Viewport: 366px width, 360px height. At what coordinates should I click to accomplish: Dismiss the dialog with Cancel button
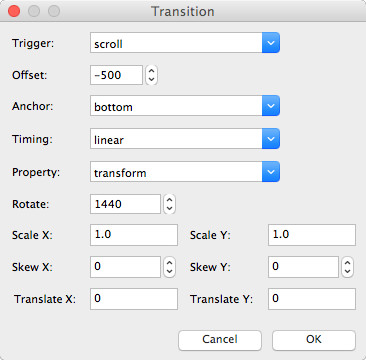coord(220,340)
